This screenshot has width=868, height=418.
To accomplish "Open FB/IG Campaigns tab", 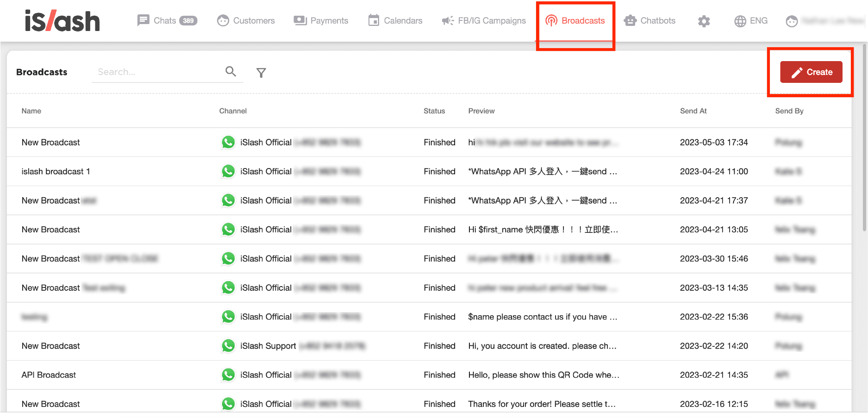I will 484,21.
